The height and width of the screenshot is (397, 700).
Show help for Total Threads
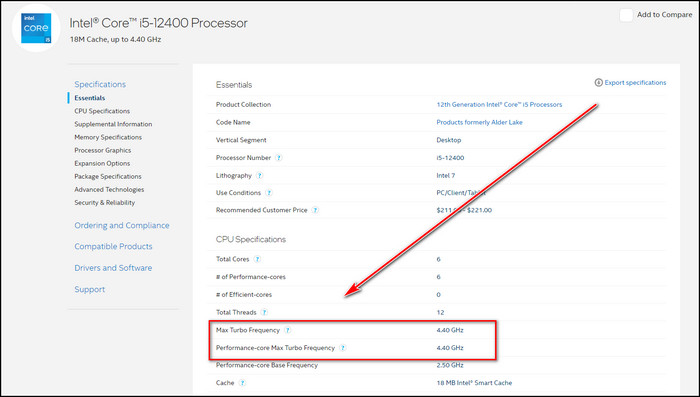[x=264, y=312]
